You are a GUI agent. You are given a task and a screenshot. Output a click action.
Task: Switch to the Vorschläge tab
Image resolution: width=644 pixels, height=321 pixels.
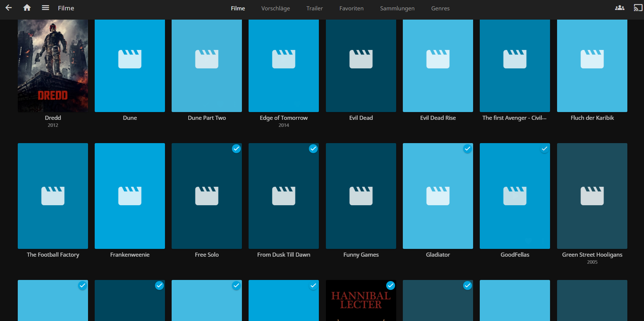coord(276,8)
